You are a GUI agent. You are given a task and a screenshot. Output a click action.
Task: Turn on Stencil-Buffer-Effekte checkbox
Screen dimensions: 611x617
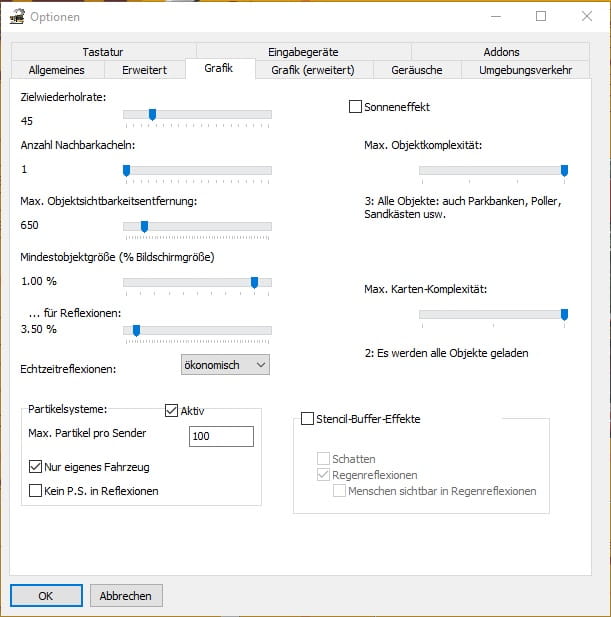coord(308,419)
